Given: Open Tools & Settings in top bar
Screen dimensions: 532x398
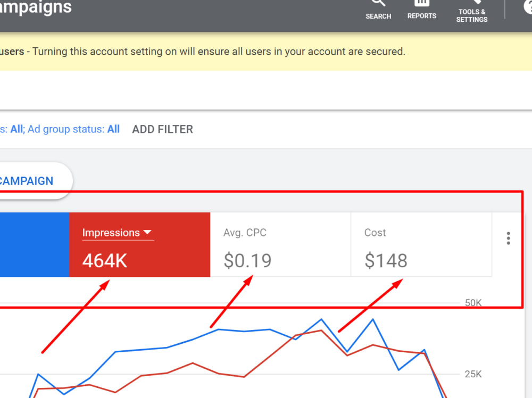Looking at the screenshot, I should 471,10.
